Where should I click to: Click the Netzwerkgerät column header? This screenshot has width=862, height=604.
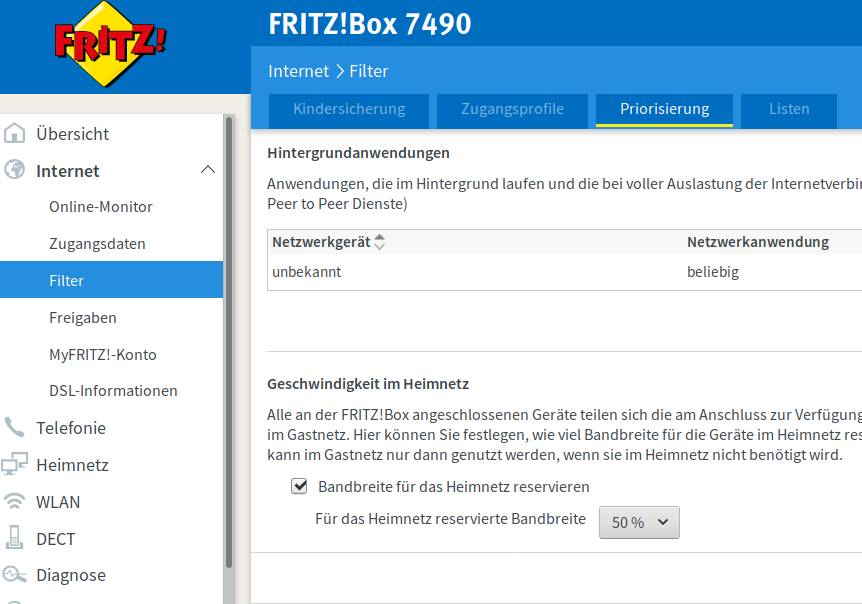(x=321, y=242)
